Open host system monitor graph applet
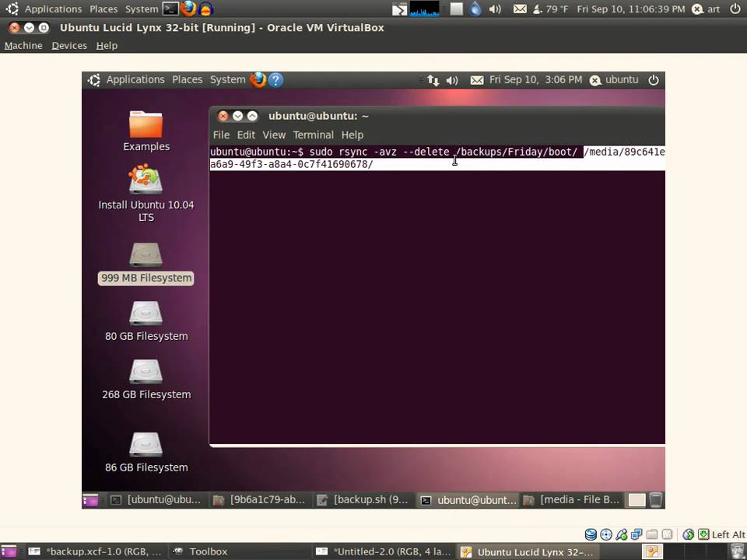The width and height of the screenshot is (747, 560). tap(425, 9)
